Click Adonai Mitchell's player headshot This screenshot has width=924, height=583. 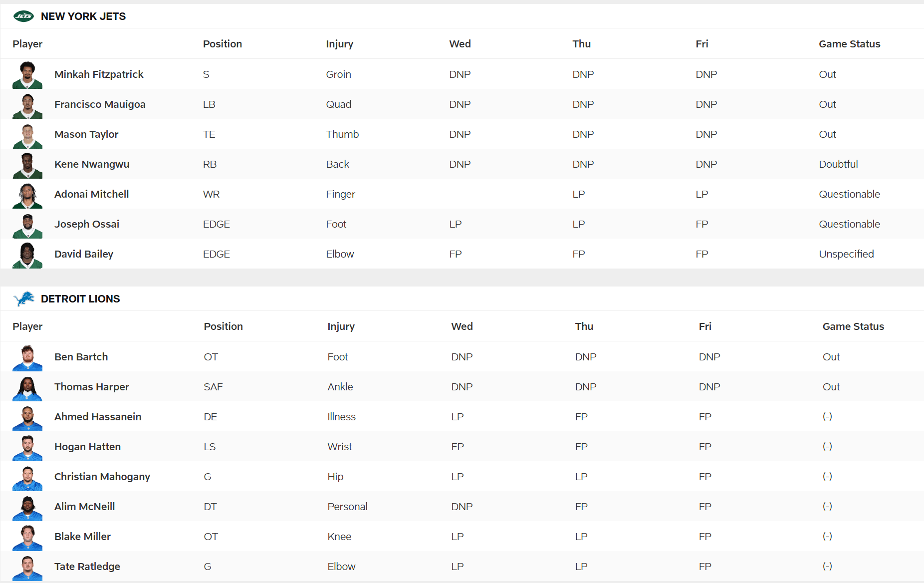27,194
